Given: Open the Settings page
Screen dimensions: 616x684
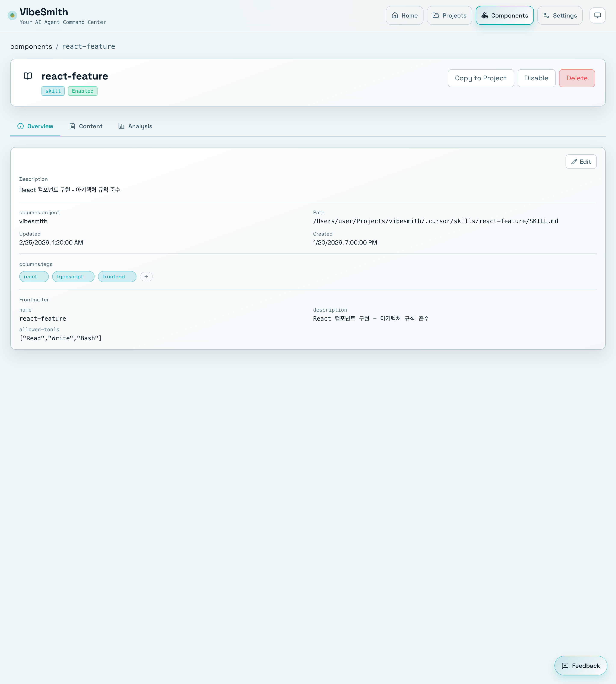Looking at the screenshot, I should (x=560, y=16).
